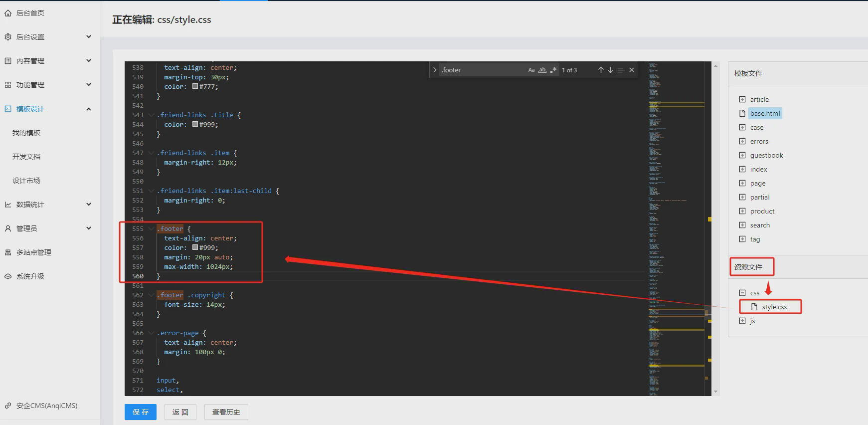The width and height of the screenshot is (868, 425).
Task: Expand replace mode in find widget
Action: (435, 70)
